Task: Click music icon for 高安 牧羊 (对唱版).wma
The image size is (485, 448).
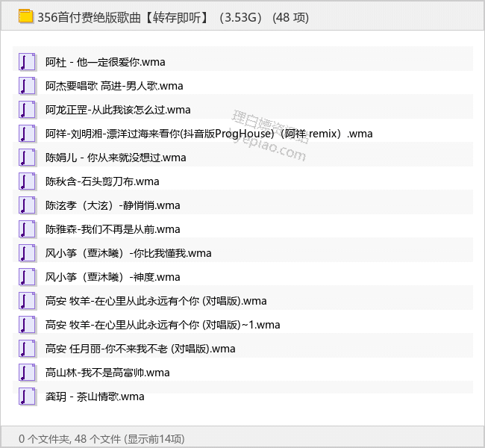Action: [27, 301]
